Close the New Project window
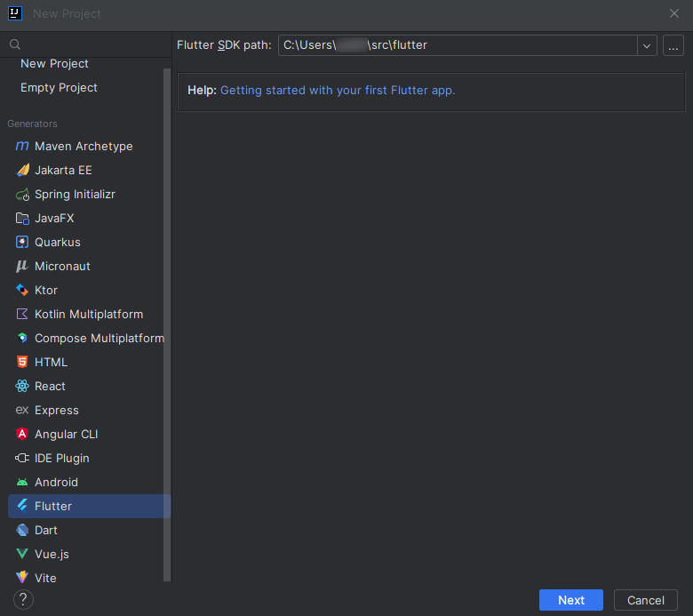This screenshot has height=616, width=693. (674, 13)
